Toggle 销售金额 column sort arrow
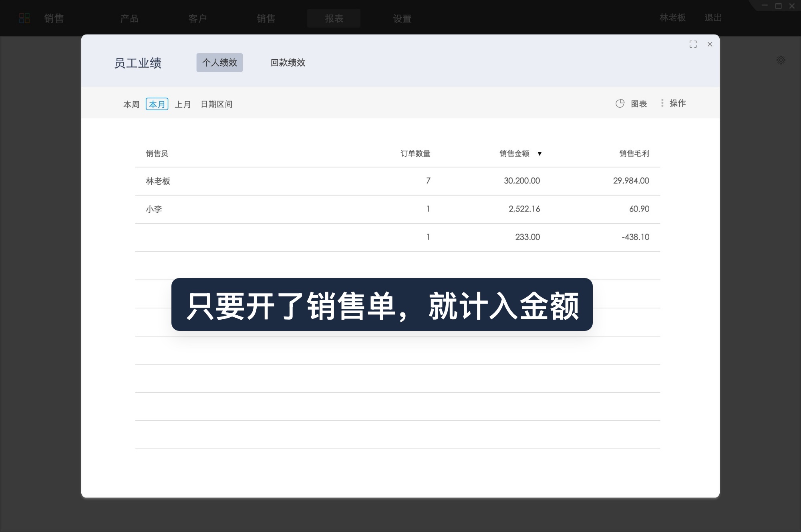The image size is (801, 532). [541, 153]
